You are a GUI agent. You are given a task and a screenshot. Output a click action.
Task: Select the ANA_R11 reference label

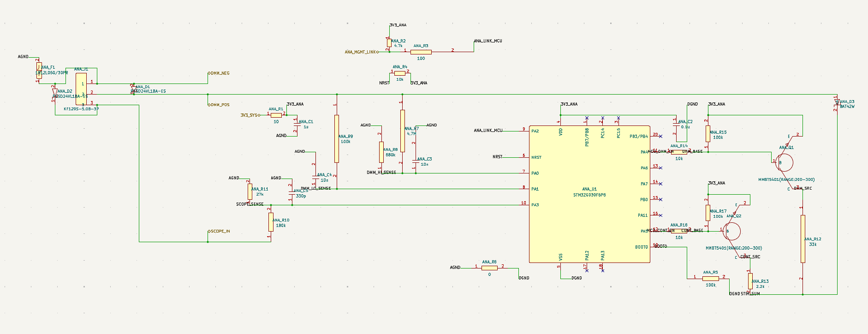click(260, 189)
